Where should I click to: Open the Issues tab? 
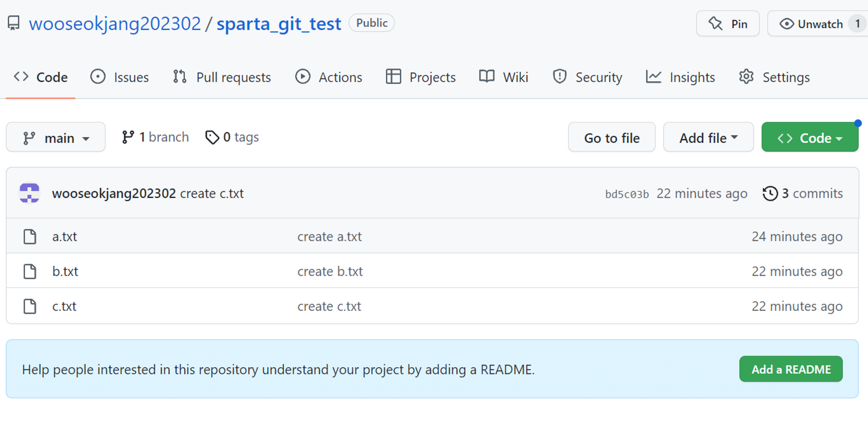(x=119, y=77)
